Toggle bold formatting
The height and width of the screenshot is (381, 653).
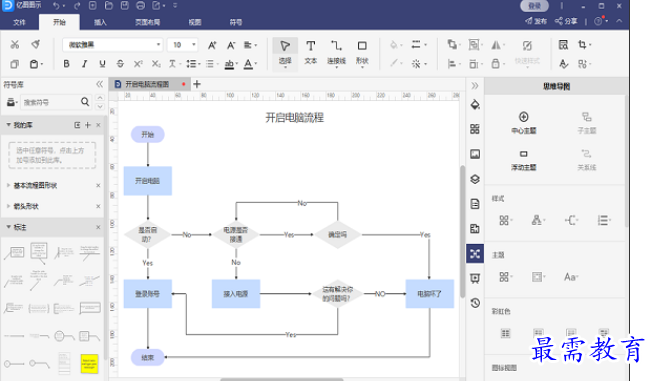point(66,64)
